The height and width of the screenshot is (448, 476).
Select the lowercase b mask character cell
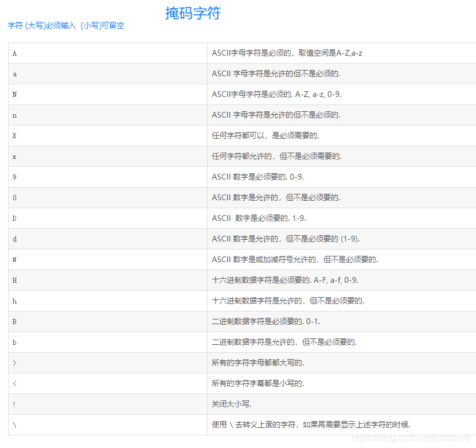[108, 342]
